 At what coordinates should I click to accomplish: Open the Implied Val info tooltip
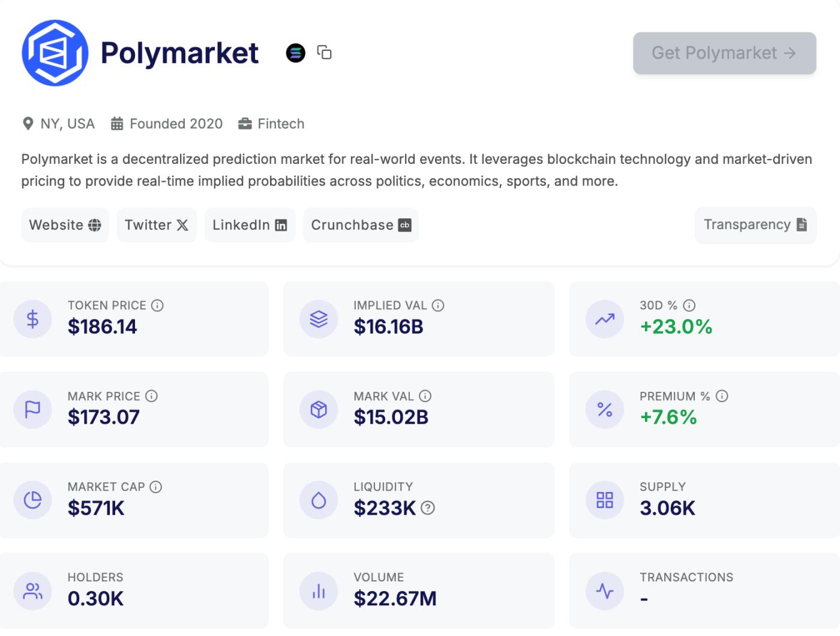click(438, 305)
